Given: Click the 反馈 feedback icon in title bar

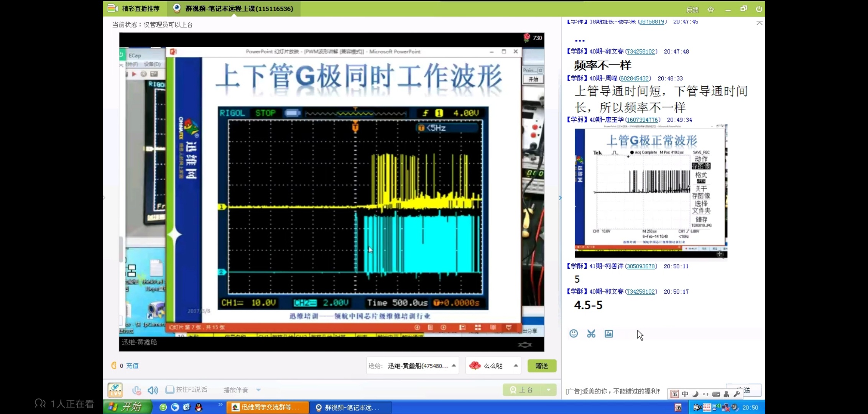Looking at the screenshot, I should click(x=692, y=9).
